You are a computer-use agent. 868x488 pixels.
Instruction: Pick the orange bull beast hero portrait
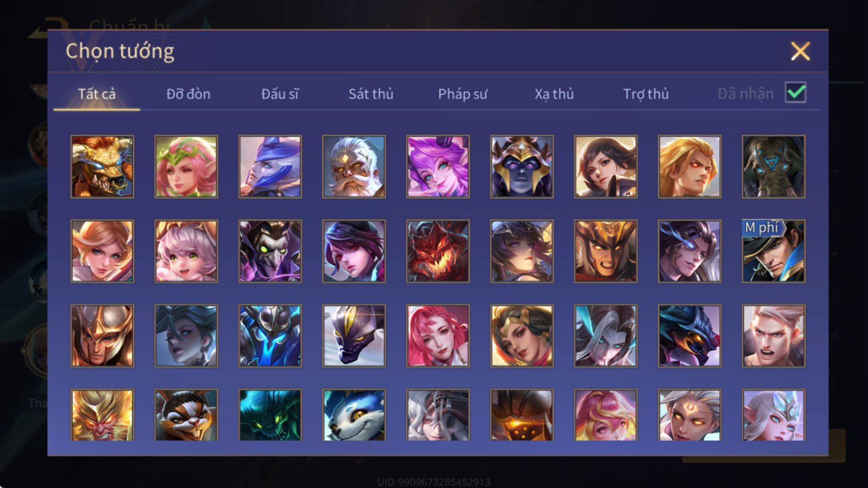tap(102, 167)
